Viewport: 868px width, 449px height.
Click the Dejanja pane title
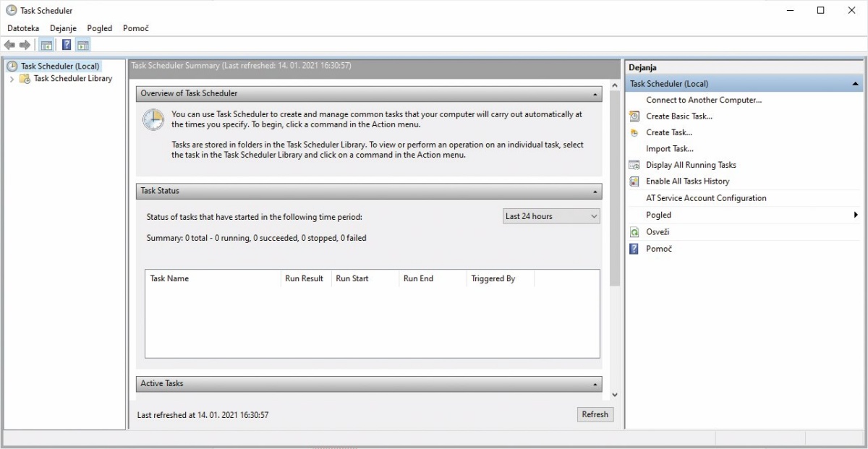[x=642, y=67]
